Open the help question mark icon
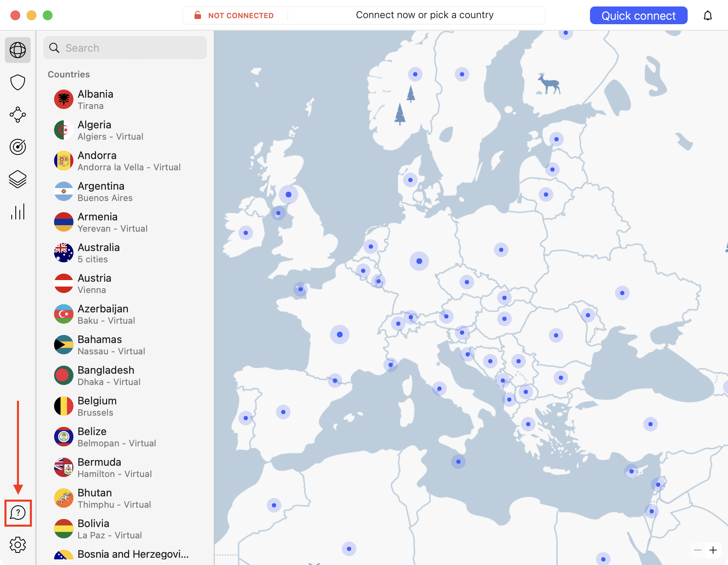This screenshot has height=565, width=728. [x=18, y=513]
